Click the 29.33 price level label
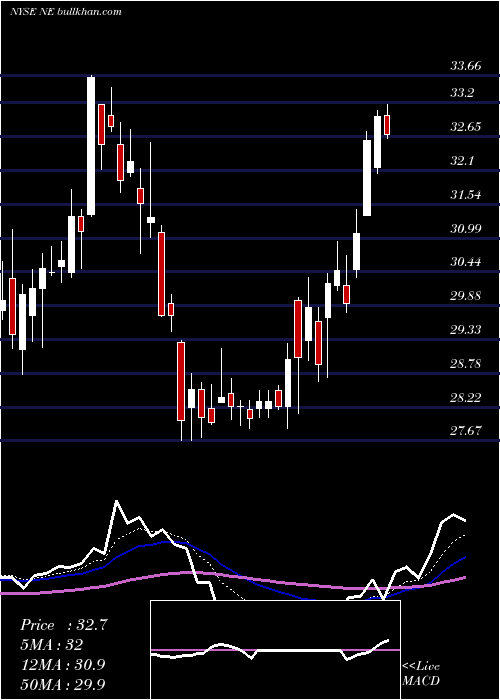500x700 pixels. coord(466,329)
